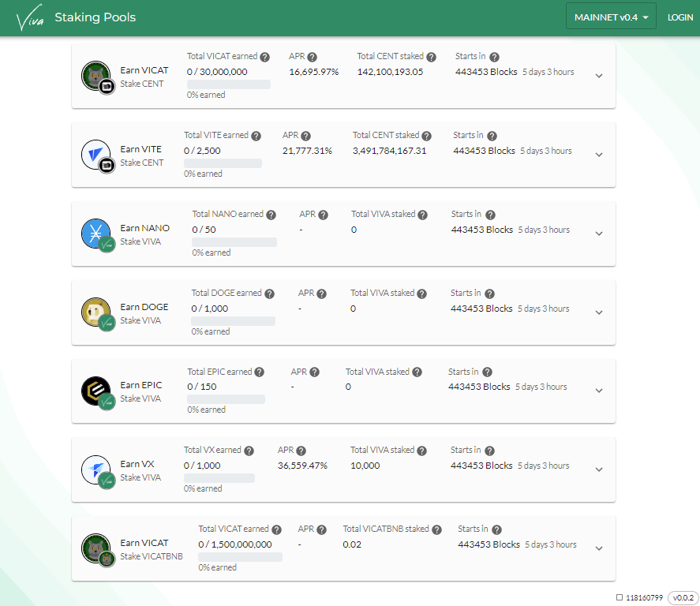Viewport: 700px width, 606px height.
Task: Click the 0 / 30,000,000 earned progress bar
Action: coord(229,84)
